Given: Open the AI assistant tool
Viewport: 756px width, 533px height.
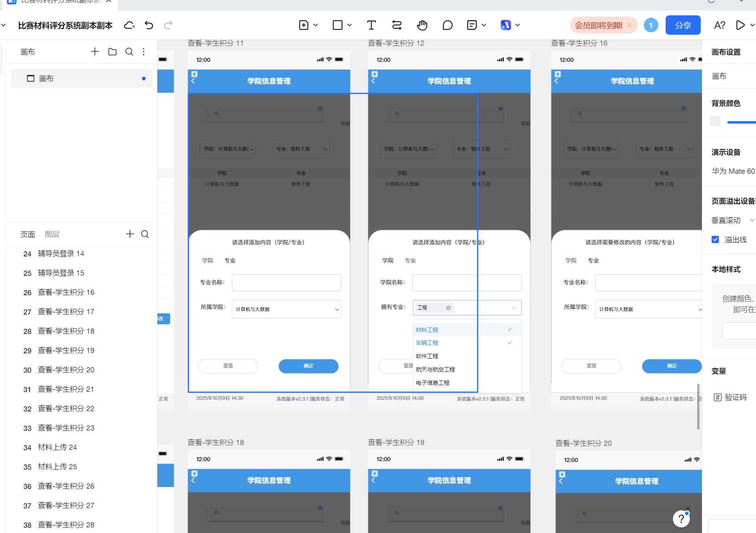Looking at the screenshot, I should (506, 25).
